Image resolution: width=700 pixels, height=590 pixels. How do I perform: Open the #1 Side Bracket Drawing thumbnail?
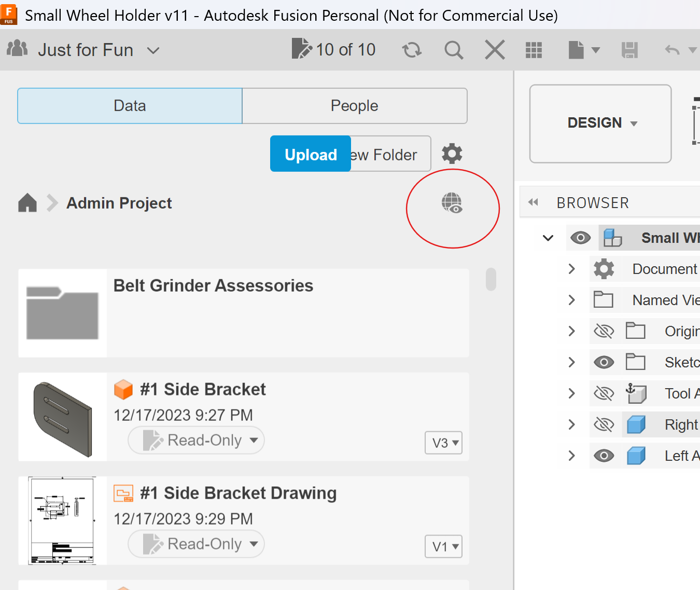point(63,520)
